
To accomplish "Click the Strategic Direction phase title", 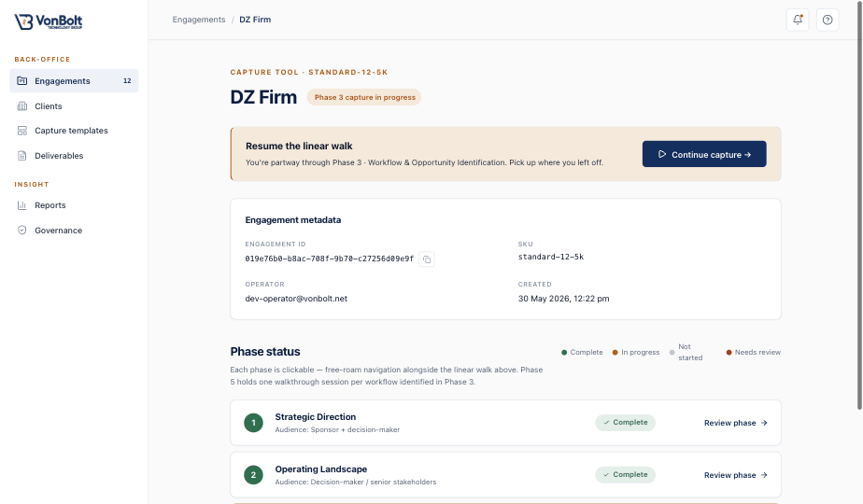I will [316, 416].
